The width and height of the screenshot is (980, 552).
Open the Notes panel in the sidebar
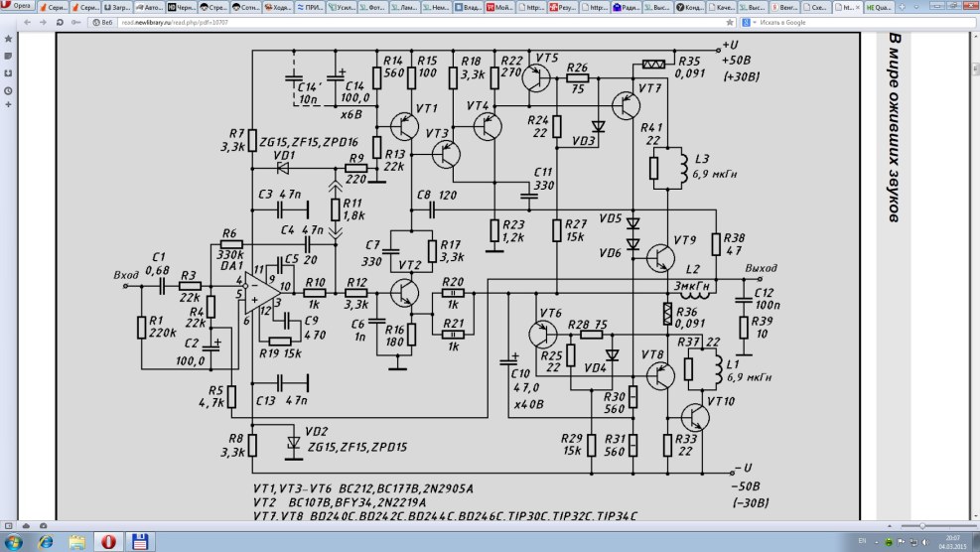point(8,56)
